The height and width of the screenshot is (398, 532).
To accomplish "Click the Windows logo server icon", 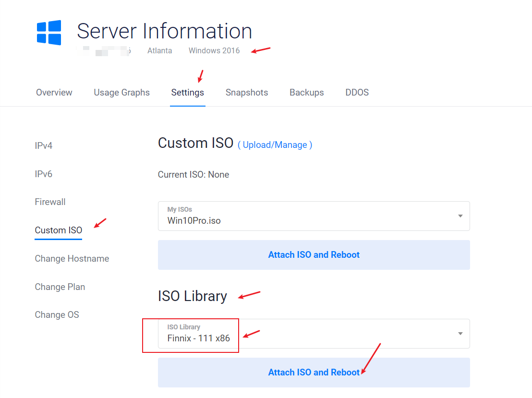I will 49,33.
